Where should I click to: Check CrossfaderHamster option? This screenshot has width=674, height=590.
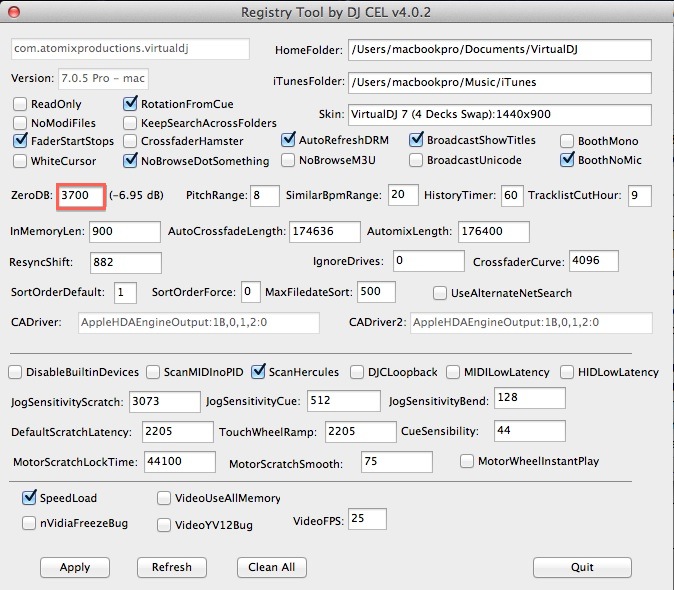(x=130, y=141)
